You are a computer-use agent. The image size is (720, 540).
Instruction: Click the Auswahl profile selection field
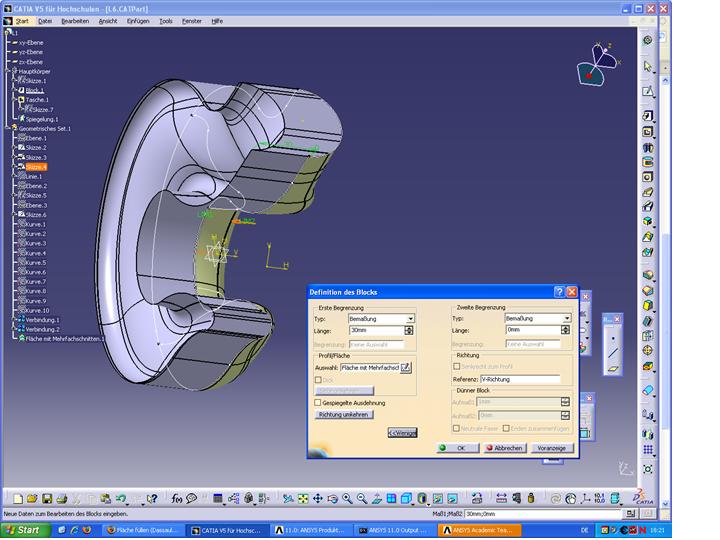370,368
